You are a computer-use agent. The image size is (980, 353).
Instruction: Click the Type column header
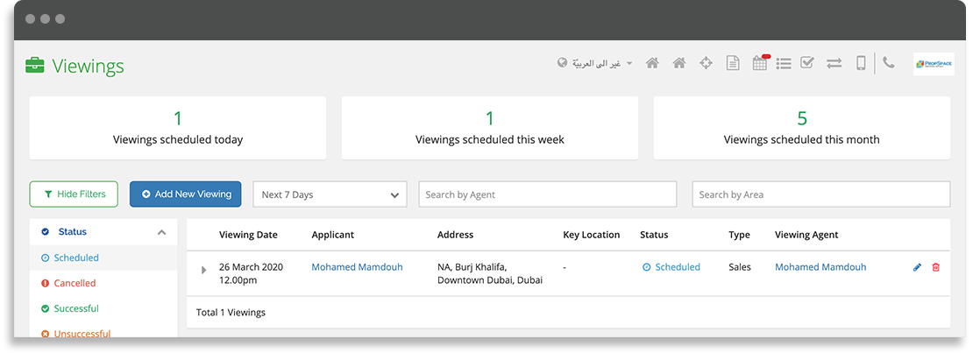click(x=739, y=235)
